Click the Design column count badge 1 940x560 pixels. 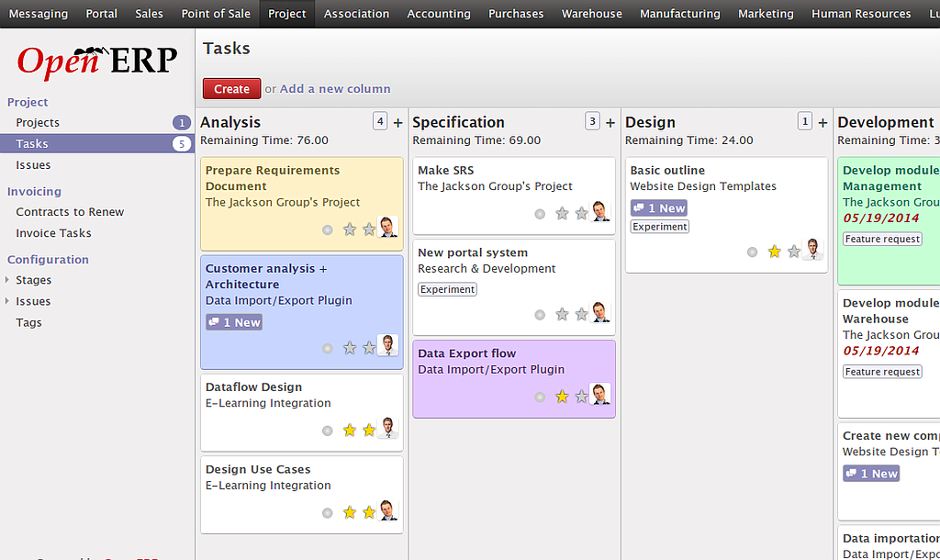tap(804, 121)
